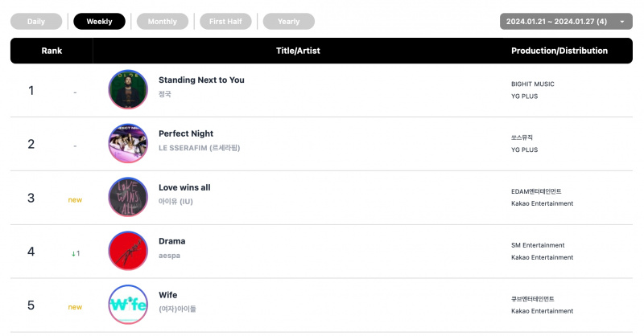Viewport: 644px width, 336px height.
Task: Open the week date range dropdown
Action: (x=566, y=22)
